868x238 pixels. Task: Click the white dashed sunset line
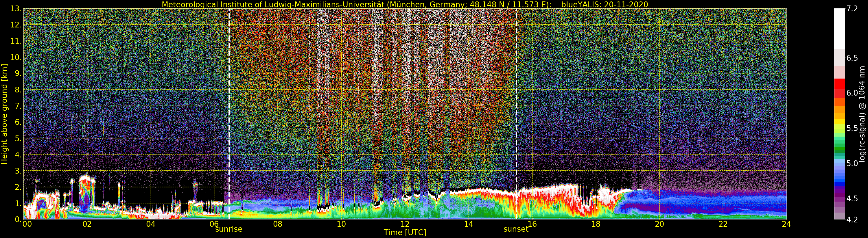[516, 101]
